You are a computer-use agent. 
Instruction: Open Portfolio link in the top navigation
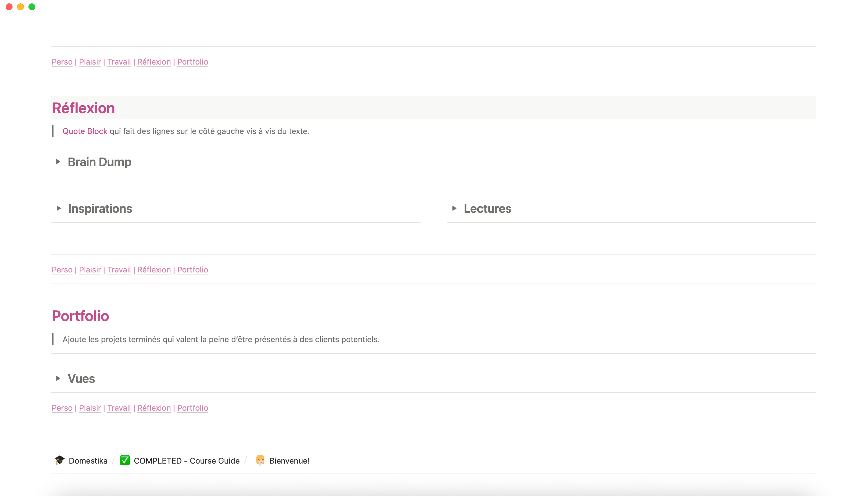193,62
